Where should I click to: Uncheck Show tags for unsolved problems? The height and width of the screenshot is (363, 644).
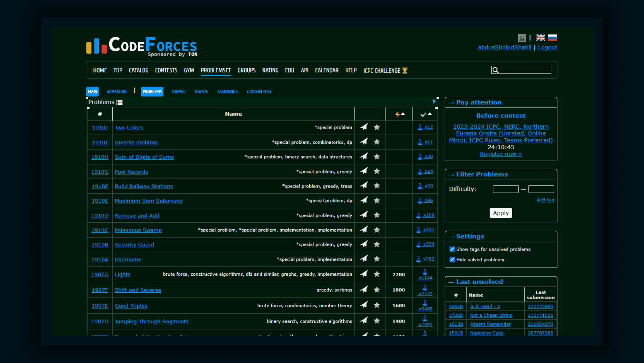[452, 249]
